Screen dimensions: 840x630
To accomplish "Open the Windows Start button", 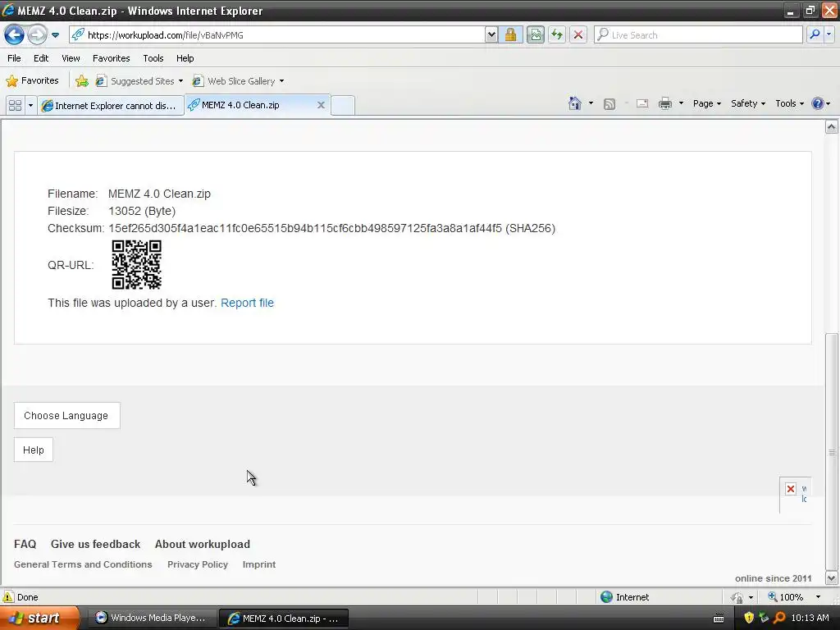I will (x=39, y=618).
